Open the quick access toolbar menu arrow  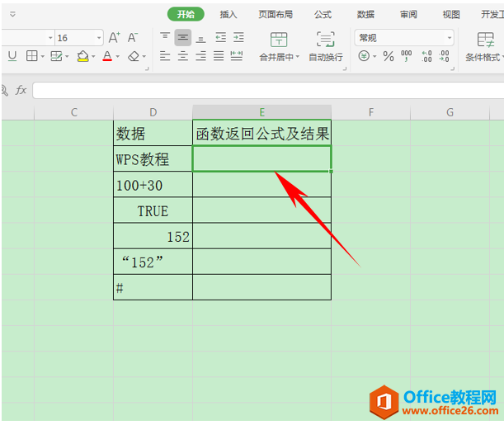[12, 14]
